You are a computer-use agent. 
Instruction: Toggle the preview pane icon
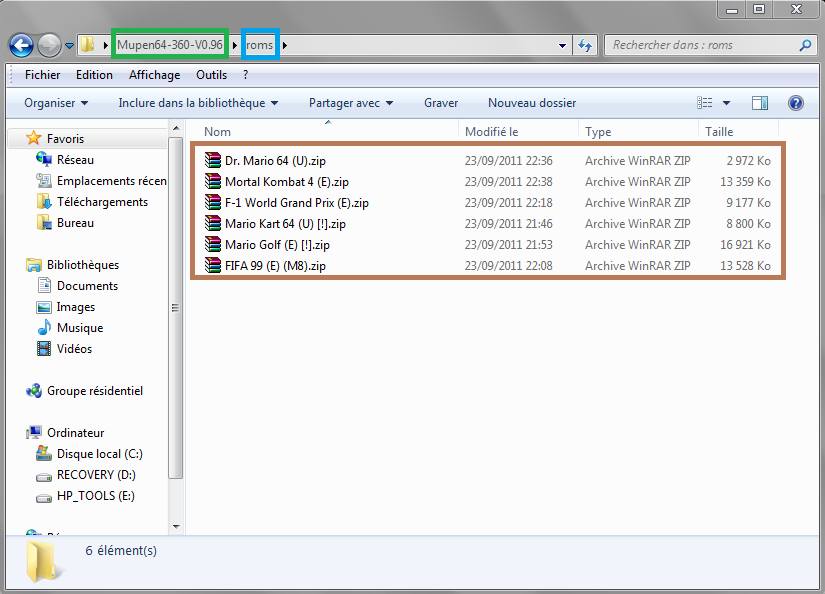coord(760,103)
